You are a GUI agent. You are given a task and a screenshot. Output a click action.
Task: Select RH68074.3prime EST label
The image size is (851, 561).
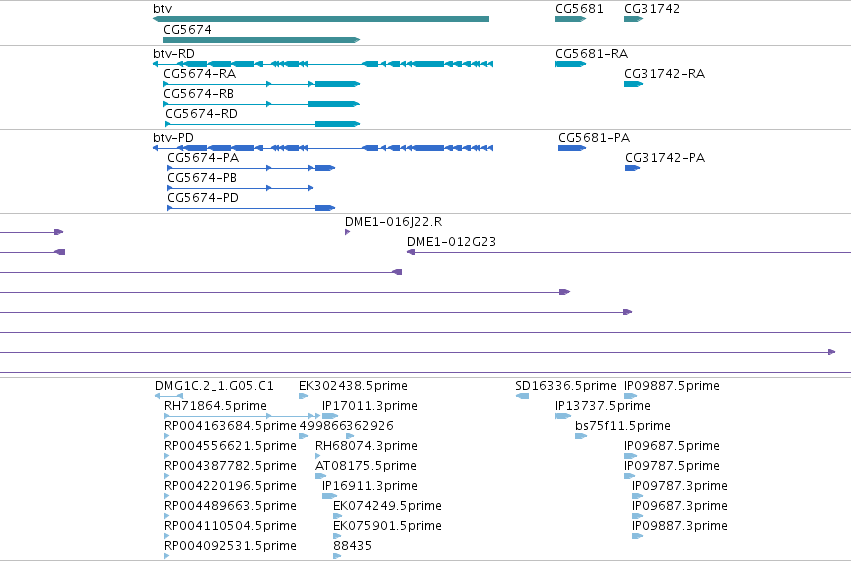coord(366,446)
